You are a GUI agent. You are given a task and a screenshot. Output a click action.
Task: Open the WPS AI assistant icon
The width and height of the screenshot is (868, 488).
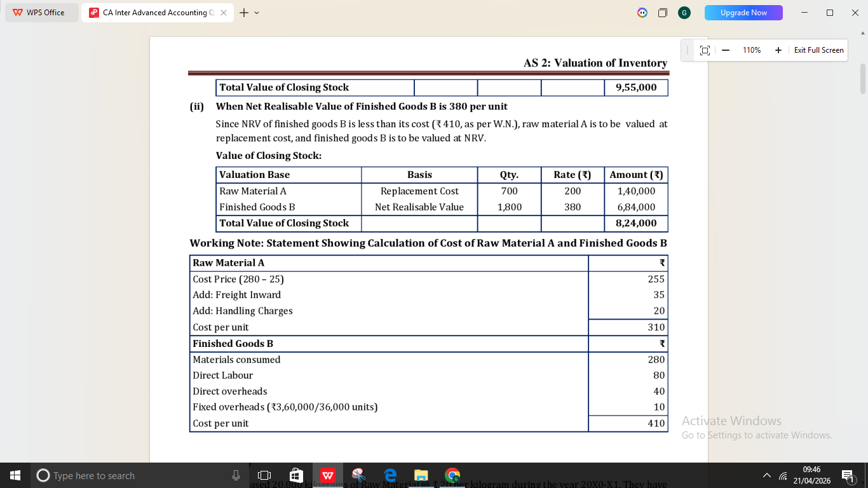point(642,13)
